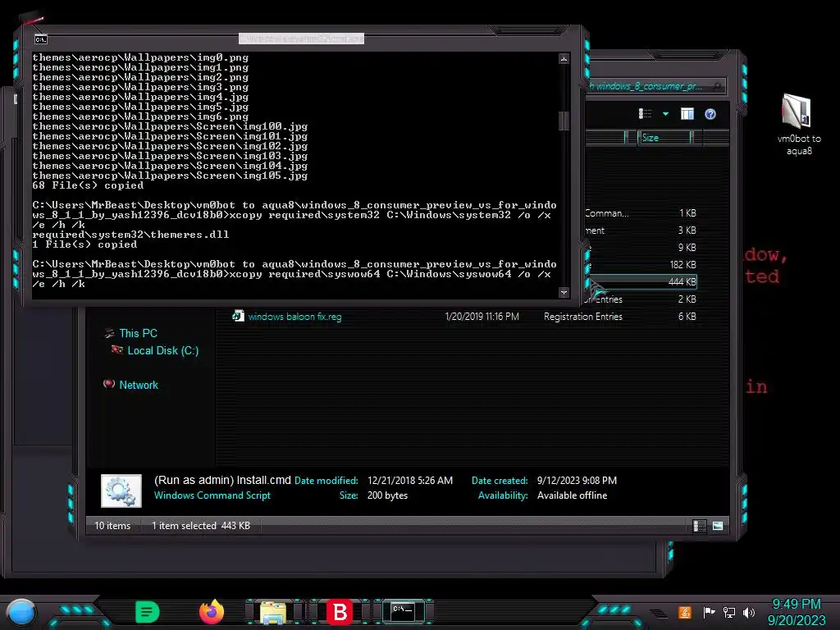Toggle the Explorer preview pane icon
Screen dimensions: 840x630
(687, 113)
